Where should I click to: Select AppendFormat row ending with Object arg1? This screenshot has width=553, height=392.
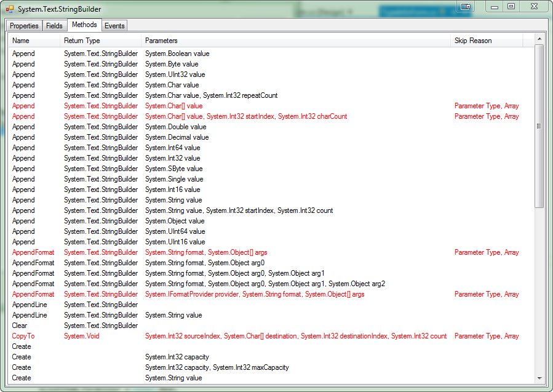coord(271,273)
